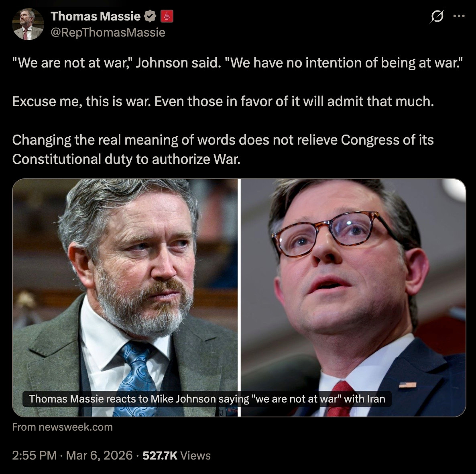
Task: Click the verified checkmark badge
Action: pyautogui.click(x=150, y=16)
